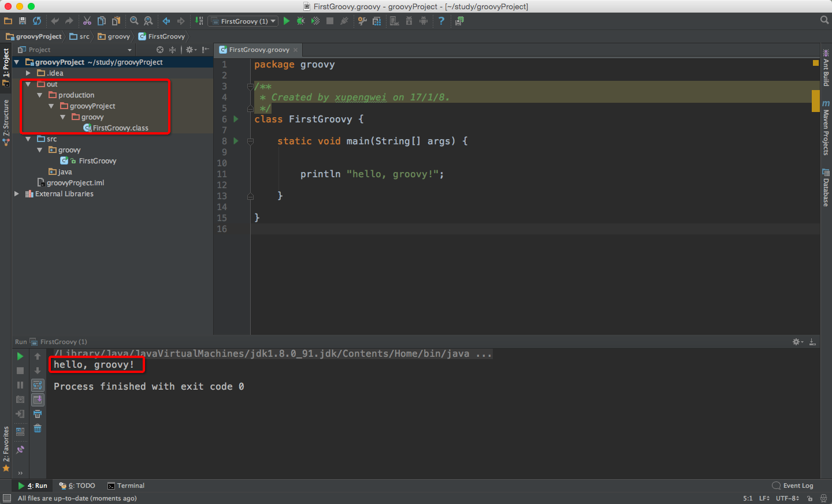The image size is (832, 504).
Task: Click the Synchronize refresh icon
Action: 37,21
